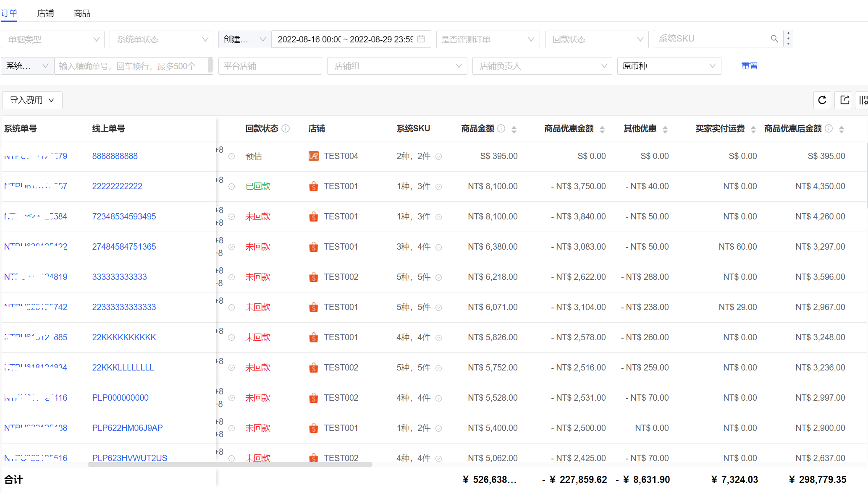Open online order 22222222222
Image resolution: width=868 pixels, height=493 pixels.
coord(117,186)
